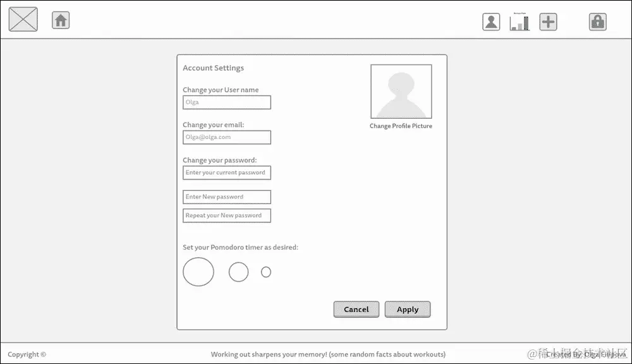The width and height of the screenshot is (632, 364).
Task: Click the workout facts footer message
Action: tap(328, 355)
